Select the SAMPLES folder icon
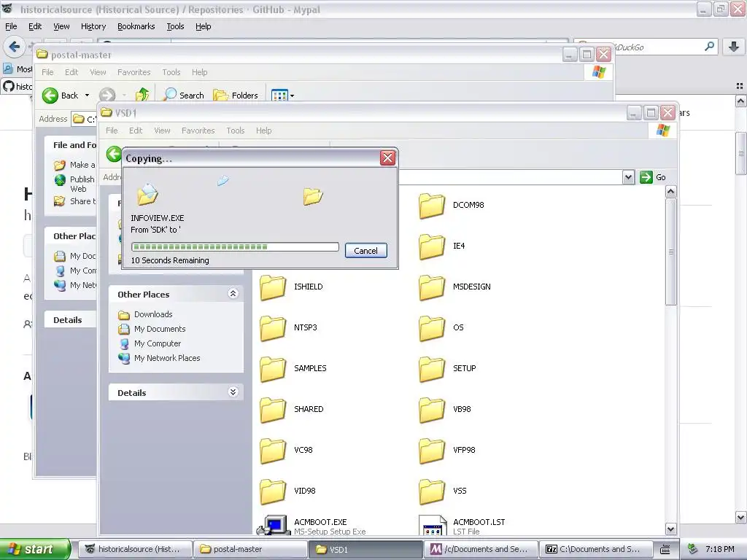This screenshot has height=560, width=747. [x=273, y=369]
